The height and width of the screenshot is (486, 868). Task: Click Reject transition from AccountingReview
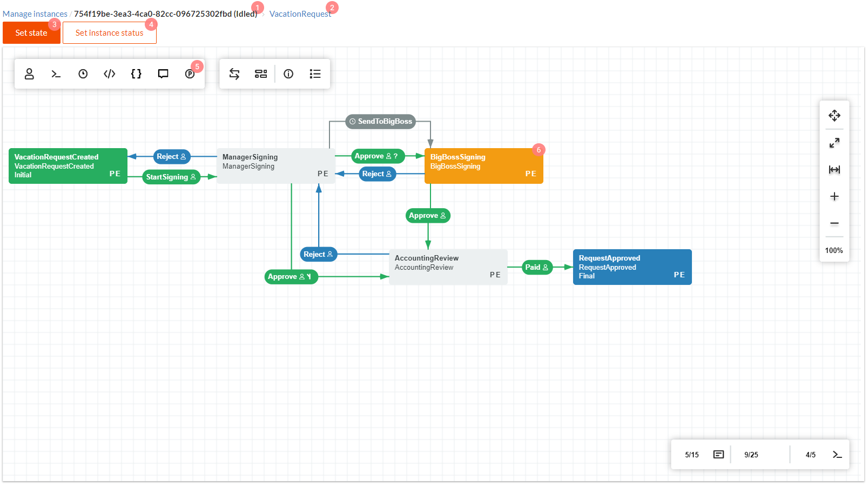pos(319,255)
